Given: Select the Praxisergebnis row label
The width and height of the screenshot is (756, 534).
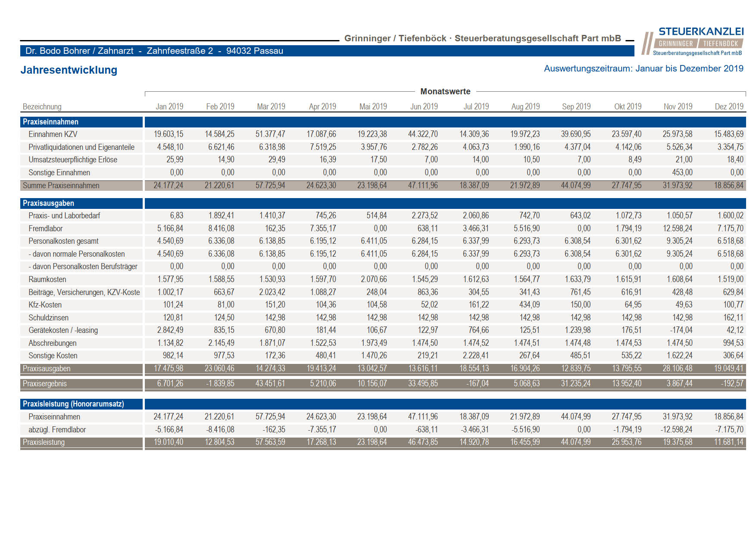Looking at the screenshot, I should tap(45, 384).
